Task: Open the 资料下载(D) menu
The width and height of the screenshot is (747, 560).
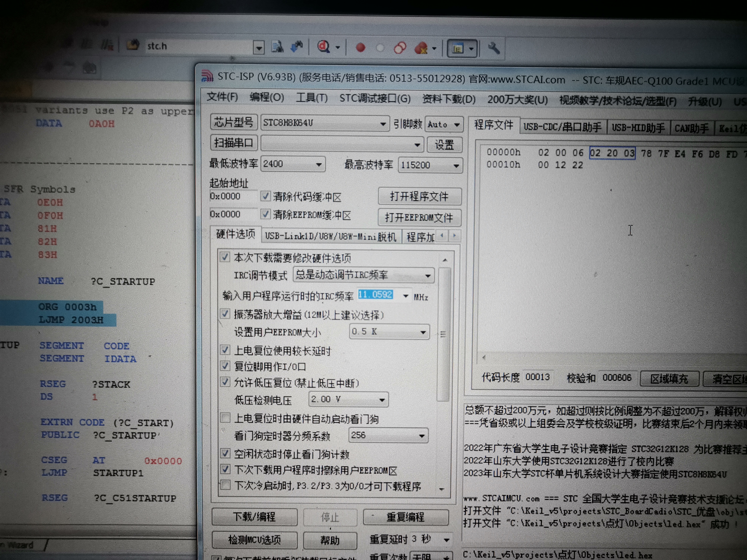Action: tap(449, 99)
